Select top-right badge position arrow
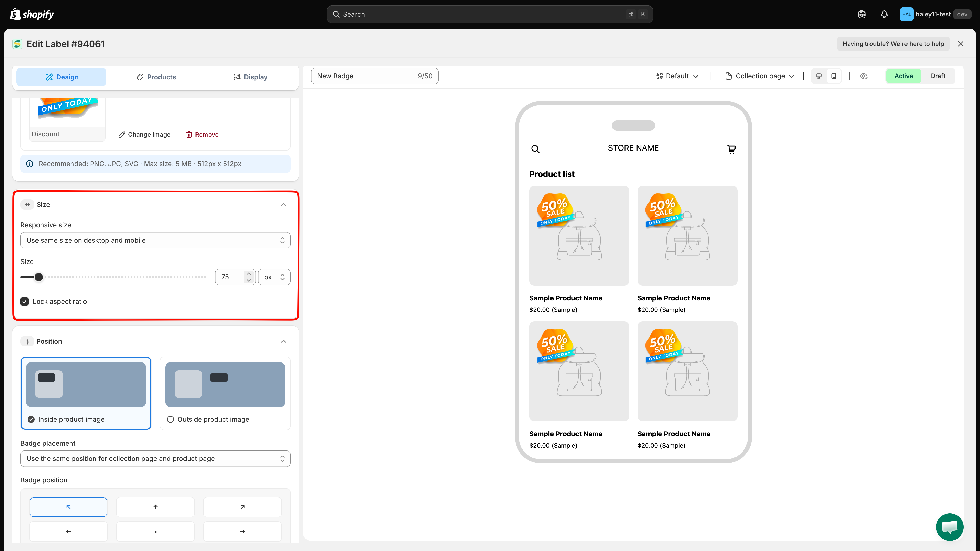 [x=242, y=507]
